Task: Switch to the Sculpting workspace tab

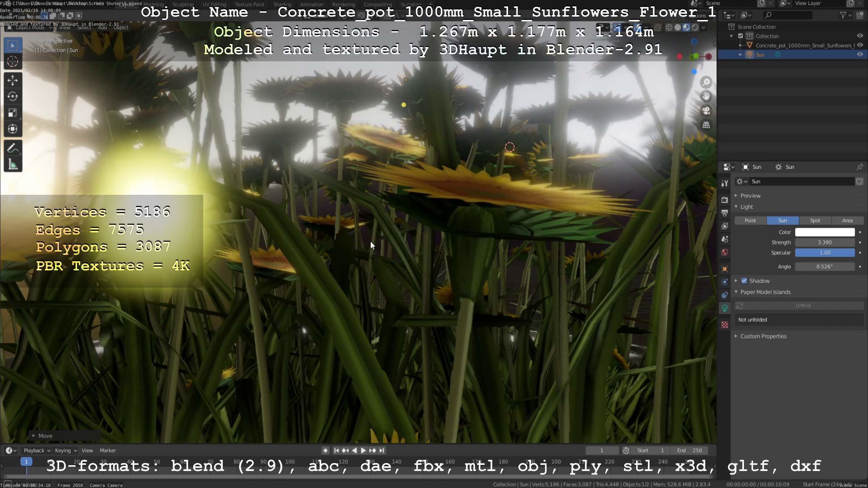Action: [x=183, y=4]
